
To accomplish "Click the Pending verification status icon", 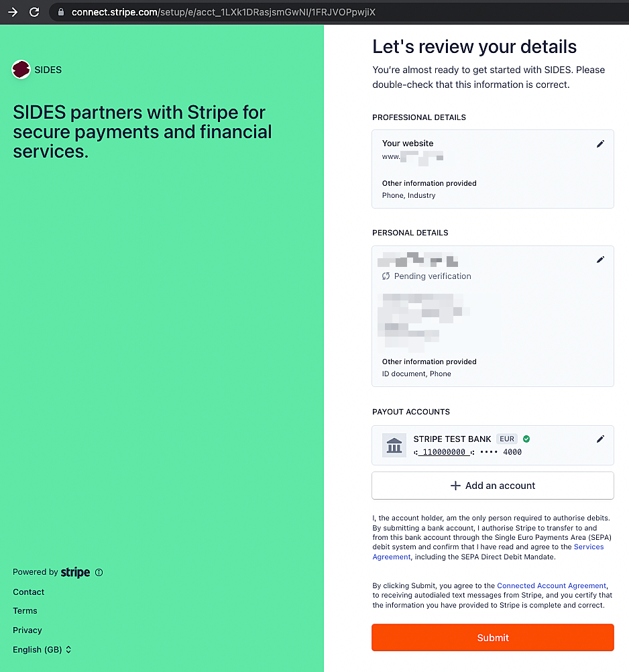I will pyautogui.click(x=386, y=276).
